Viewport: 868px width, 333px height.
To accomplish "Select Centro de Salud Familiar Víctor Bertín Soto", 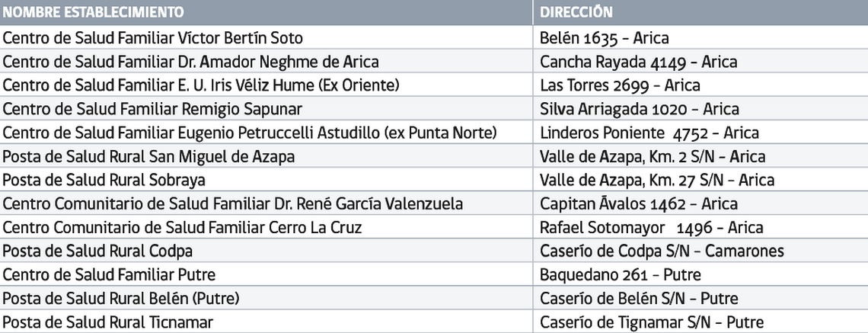I will pyautogui.click(x=153, y=37).
